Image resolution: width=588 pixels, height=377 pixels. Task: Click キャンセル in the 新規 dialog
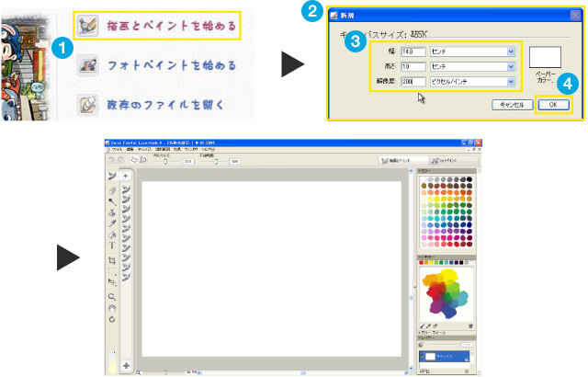pyautogui.click(x=513, y=105)
